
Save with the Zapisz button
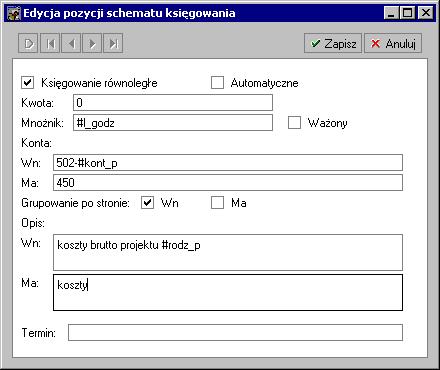click(333, 43)
